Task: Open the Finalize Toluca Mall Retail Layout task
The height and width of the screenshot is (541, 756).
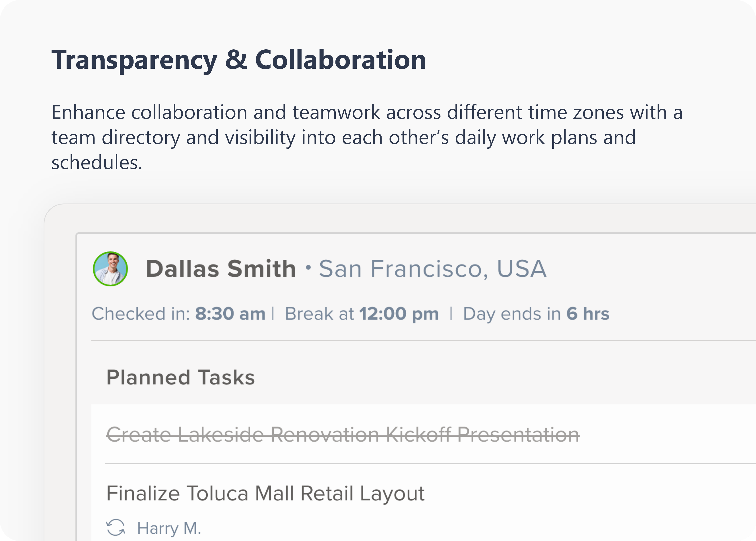Action: click(x=265, y=493)
